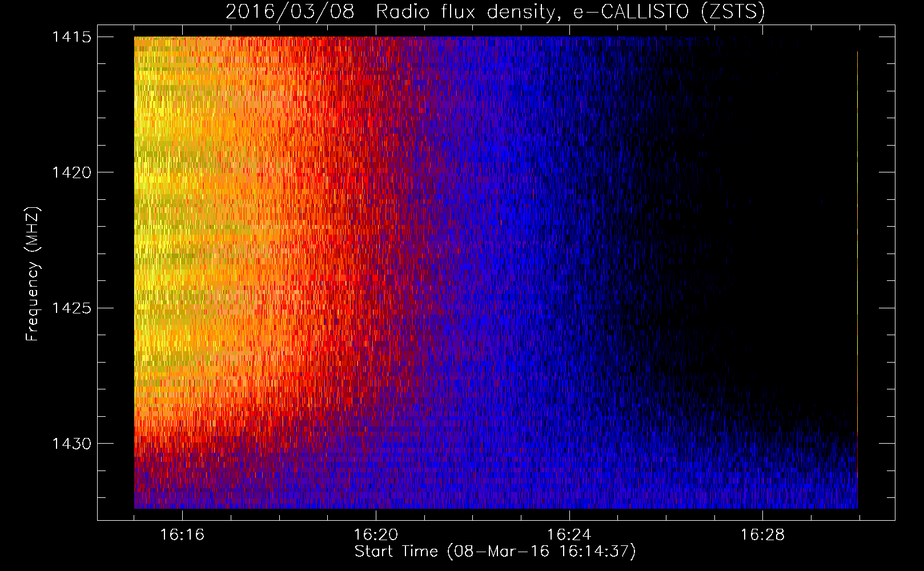
Task: Click the 1425 frequency tick label
Action: tap(71, 308)
